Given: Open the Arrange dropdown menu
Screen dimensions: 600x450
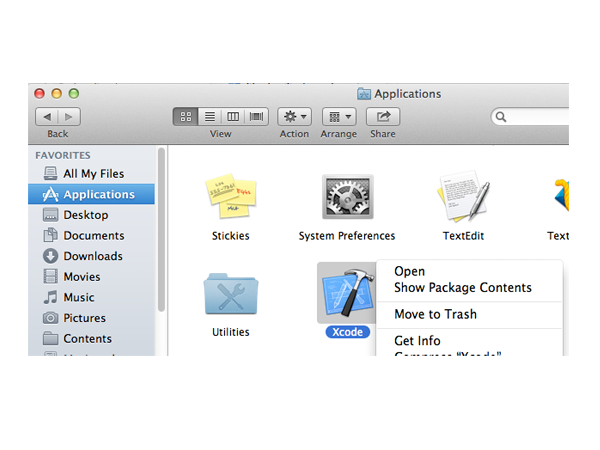Looking at the screenshot, I should (338, 117).
